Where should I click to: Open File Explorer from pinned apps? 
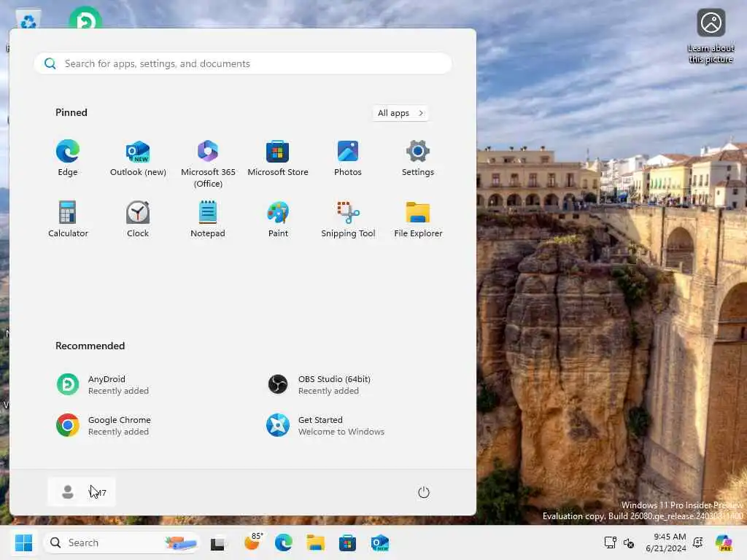pyautogui.click(x=418, y=220)
